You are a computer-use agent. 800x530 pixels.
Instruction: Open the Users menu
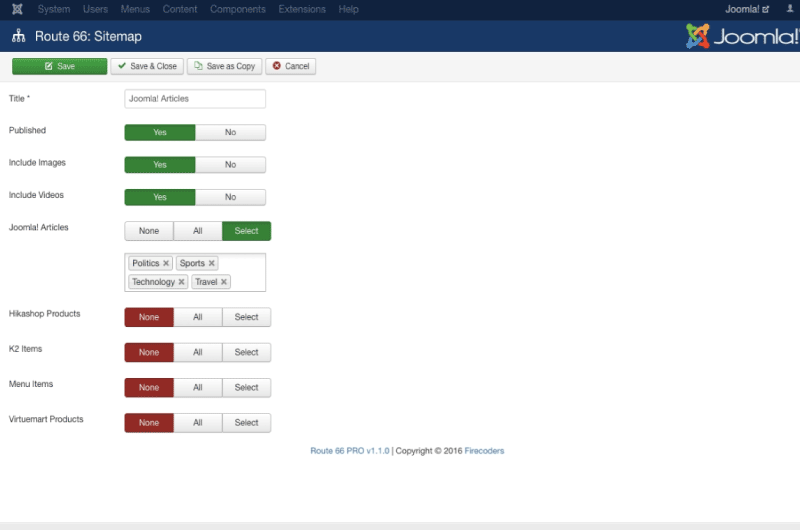(95, 9)
